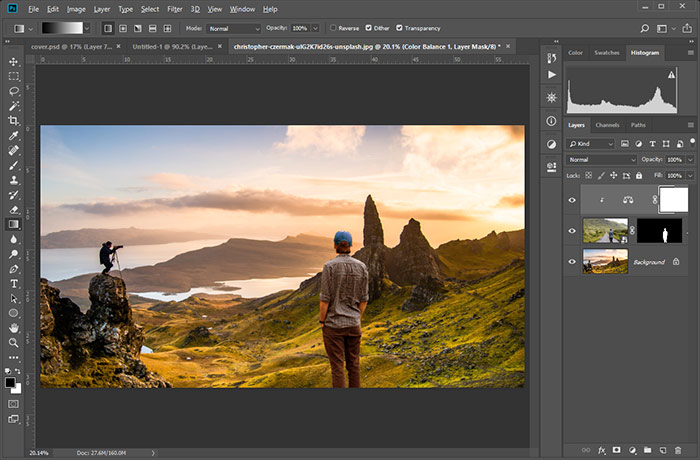Hide the masked person layer
Image resolution: width=700 pixels, height=460 pixels.
(572, 231)
